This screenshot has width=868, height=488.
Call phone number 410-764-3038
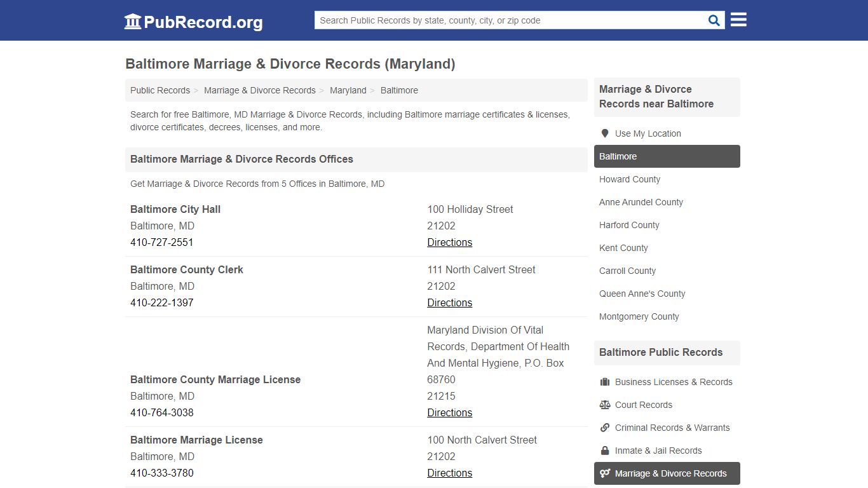click(x=162, y=412)
